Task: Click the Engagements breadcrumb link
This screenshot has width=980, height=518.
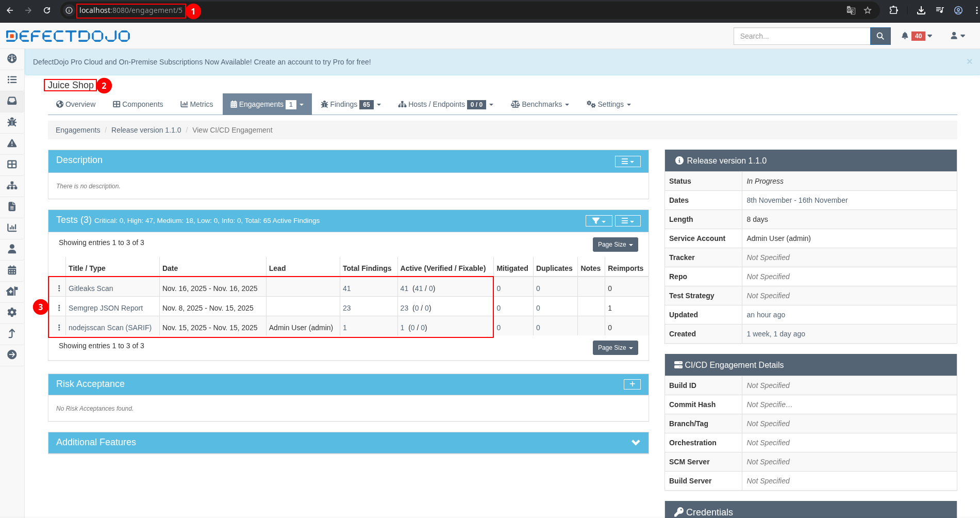Action: click(78, 130)
